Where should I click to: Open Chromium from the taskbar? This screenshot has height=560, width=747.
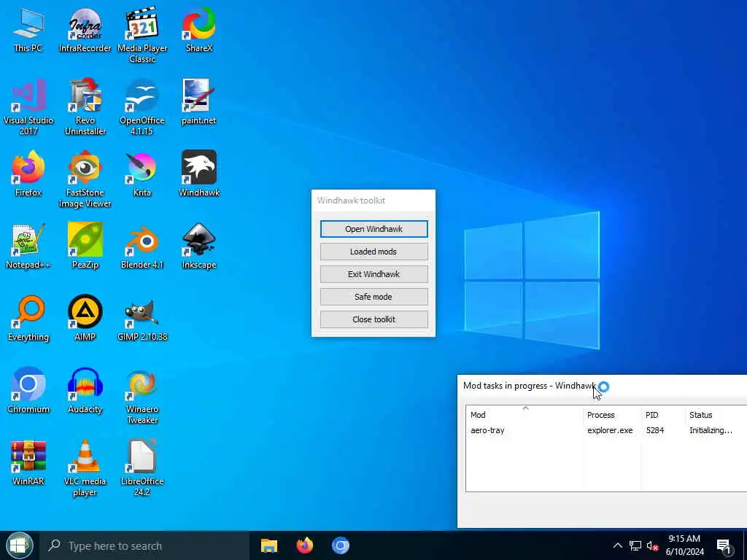pyautogui.click(x=341, y=545)
